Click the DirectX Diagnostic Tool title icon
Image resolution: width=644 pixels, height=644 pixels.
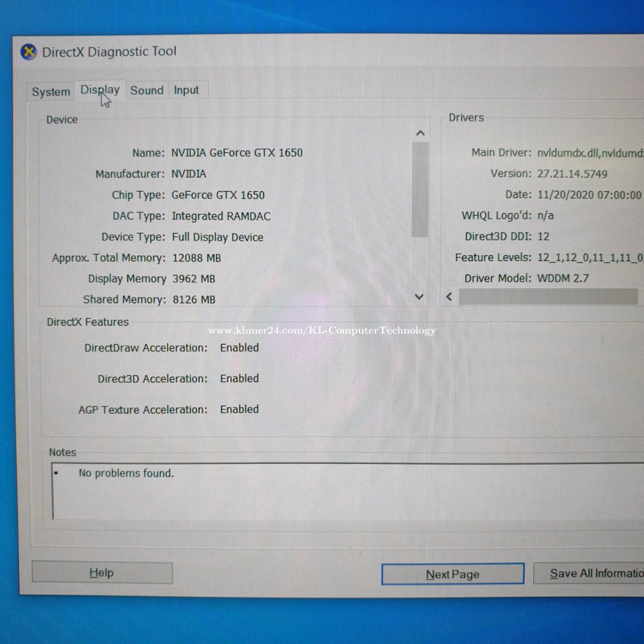pyautogui.click(x=28, y=52)
